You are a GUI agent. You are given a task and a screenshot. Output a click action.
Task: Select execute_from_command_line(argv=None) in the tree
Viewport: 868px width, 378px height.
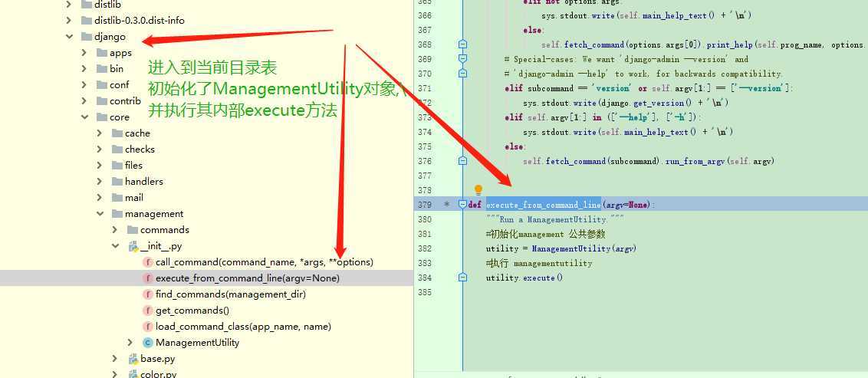coord(248,278)
